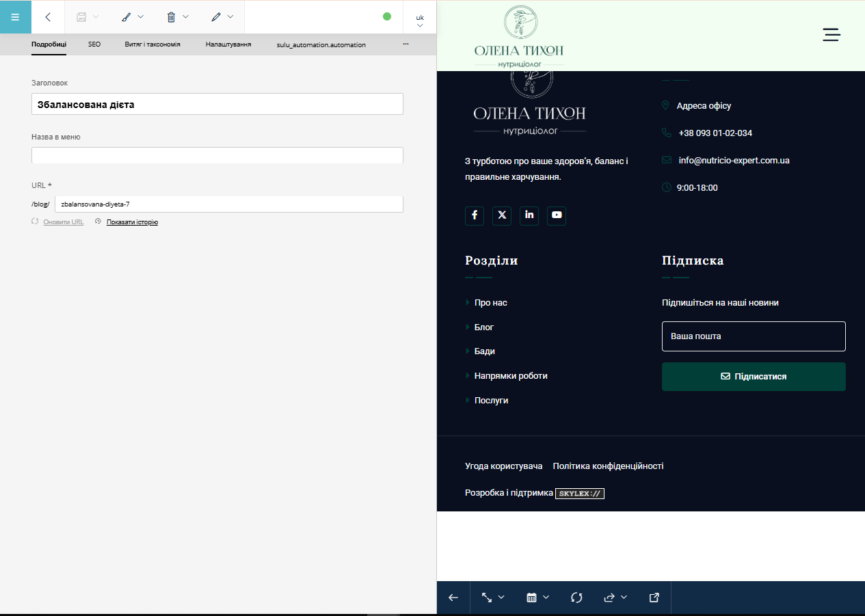The image size is (865, 616).
Task: Click the Показати історію link
Action: [x=132, y=222]
